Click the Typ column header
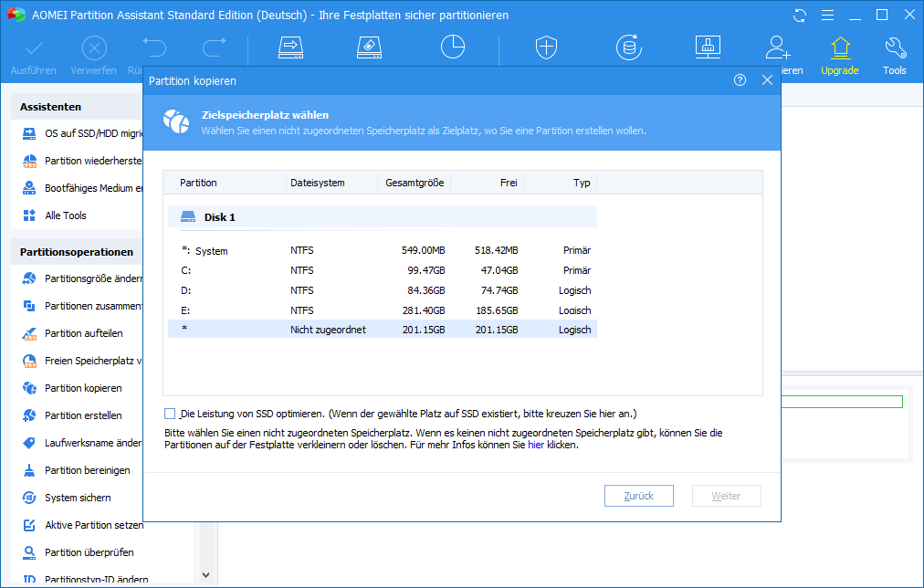 click(561, 183)
